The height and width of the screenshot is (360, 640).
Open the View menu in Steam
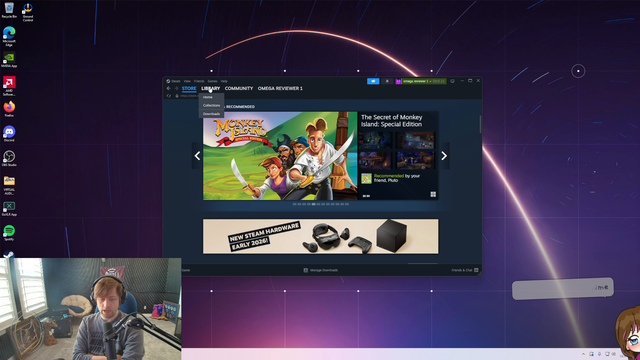point(187,81)
